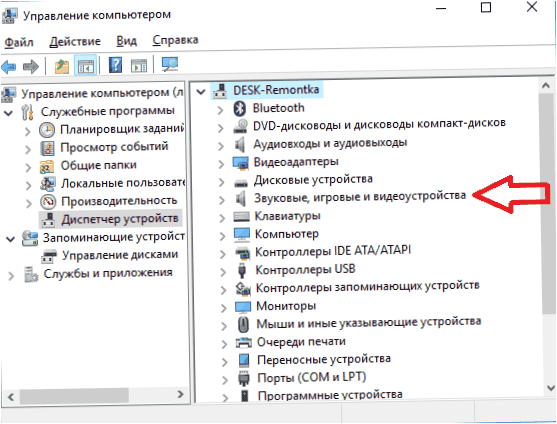Click the device list scroll down arrow
This screenshot has height=424, width=557.
pos(551,387)
